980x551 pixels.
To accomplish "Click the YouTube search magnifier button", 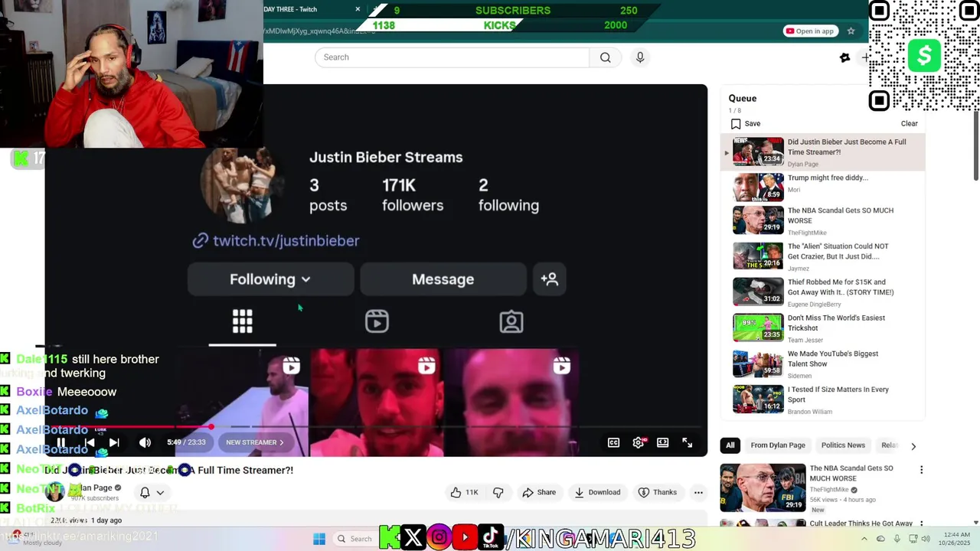I will coord(606,57).
